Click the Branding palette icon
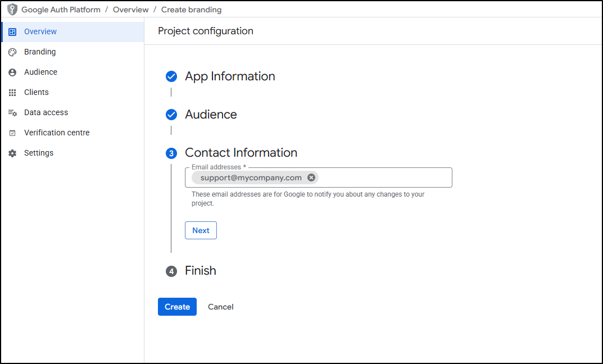The width and height of the screenshot is (603, 364). click(12, 52)
